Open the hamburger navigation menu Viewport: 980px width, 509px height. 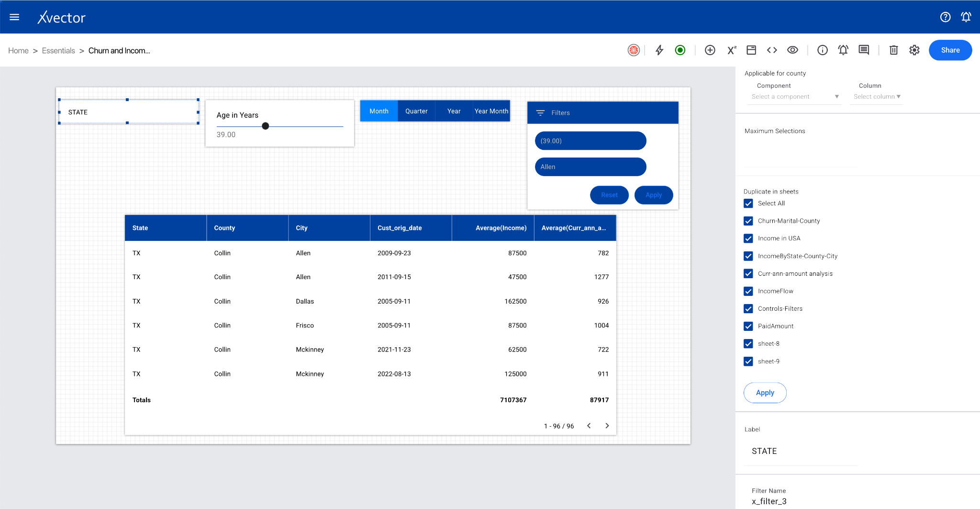click(x=14, y=17)
